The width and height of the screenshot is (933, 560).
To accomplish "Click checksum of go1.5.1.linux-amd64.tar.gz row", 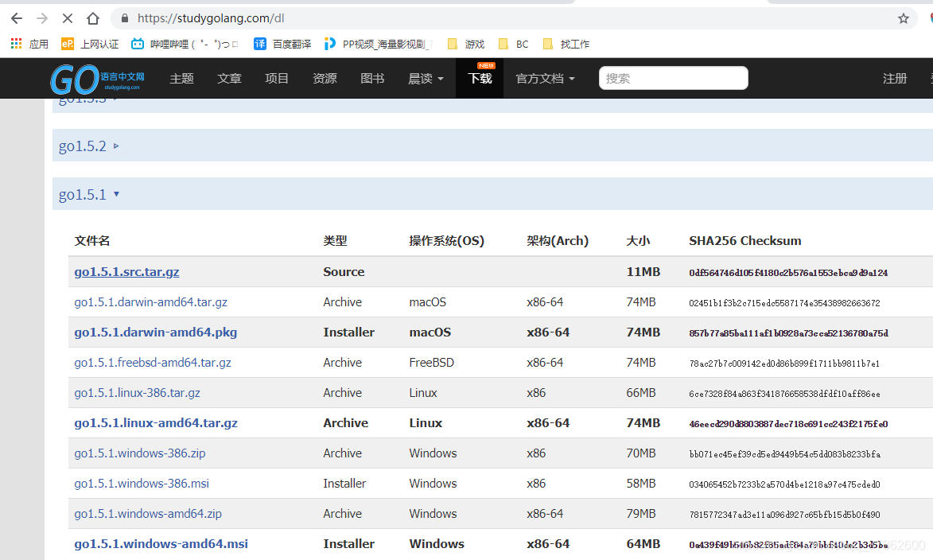I will [788, 424].
